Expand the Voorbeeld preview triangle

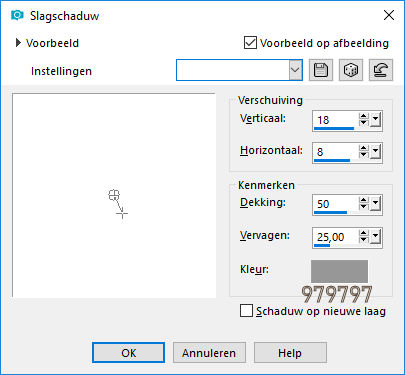point(18,43)
